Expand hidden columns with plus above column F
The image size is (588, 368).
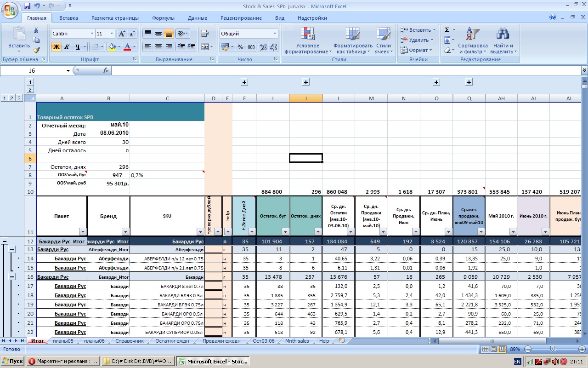(244, 82)
